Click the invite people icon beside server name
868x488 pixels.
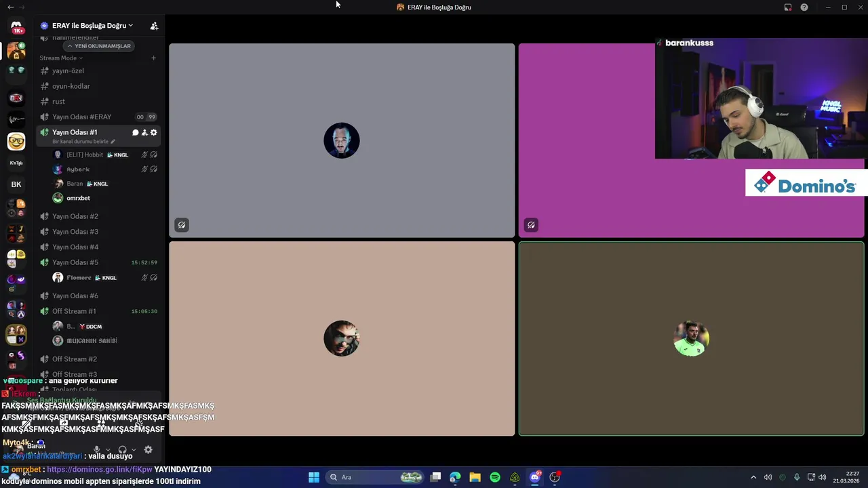pos(154,26)
